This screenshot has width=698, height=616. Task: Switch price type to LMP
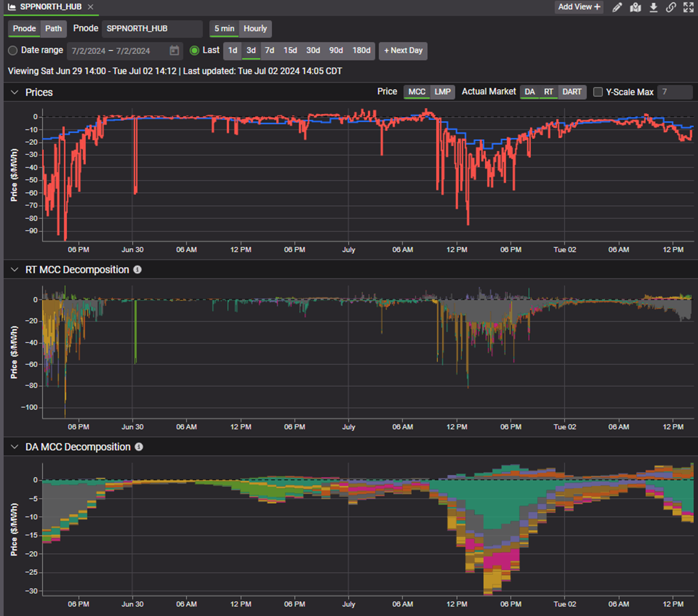pyautogui.click(x=442, y=92)
